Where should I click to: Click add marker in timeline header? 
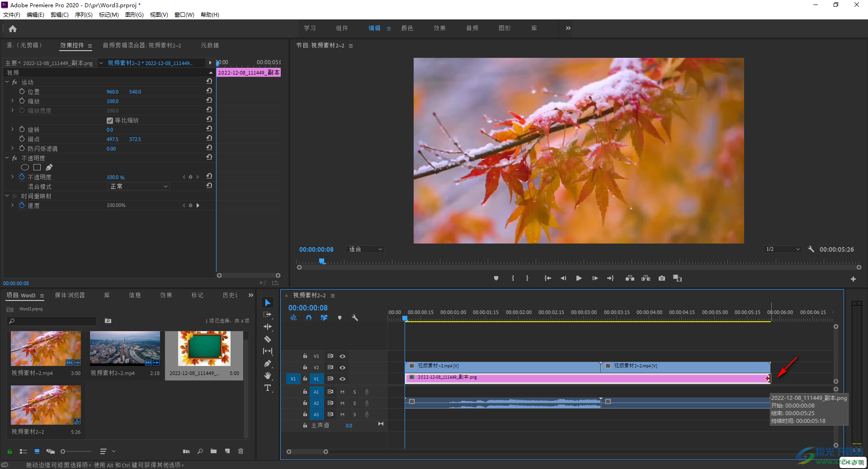(340, 318)
